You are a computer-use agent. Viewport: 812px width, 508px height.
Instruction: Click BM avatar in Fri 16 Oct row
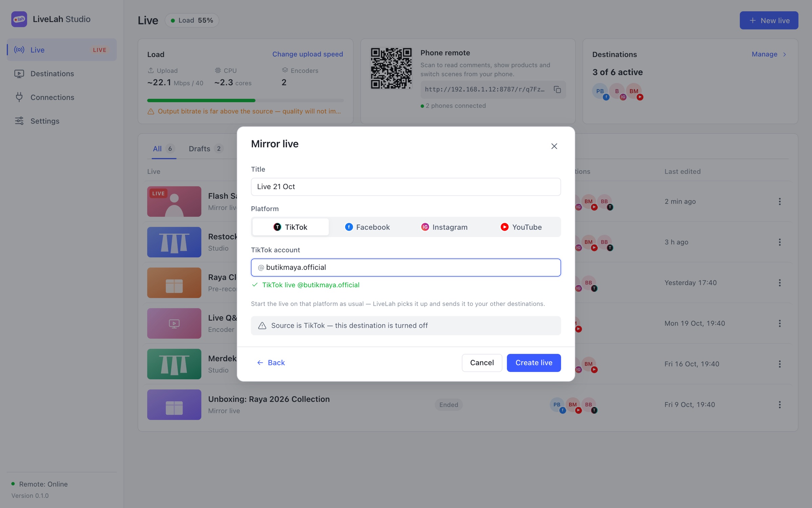click(x=589, y=364)
